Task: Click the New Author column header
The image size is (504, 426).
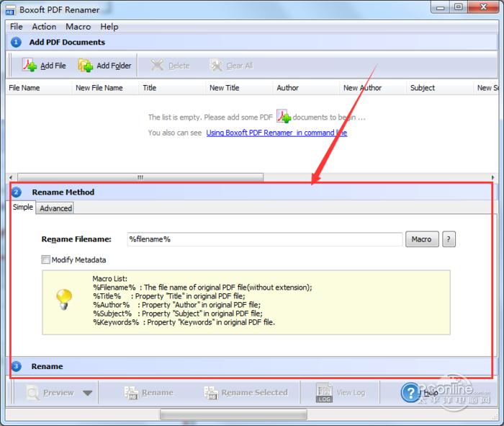Action: 373,88
